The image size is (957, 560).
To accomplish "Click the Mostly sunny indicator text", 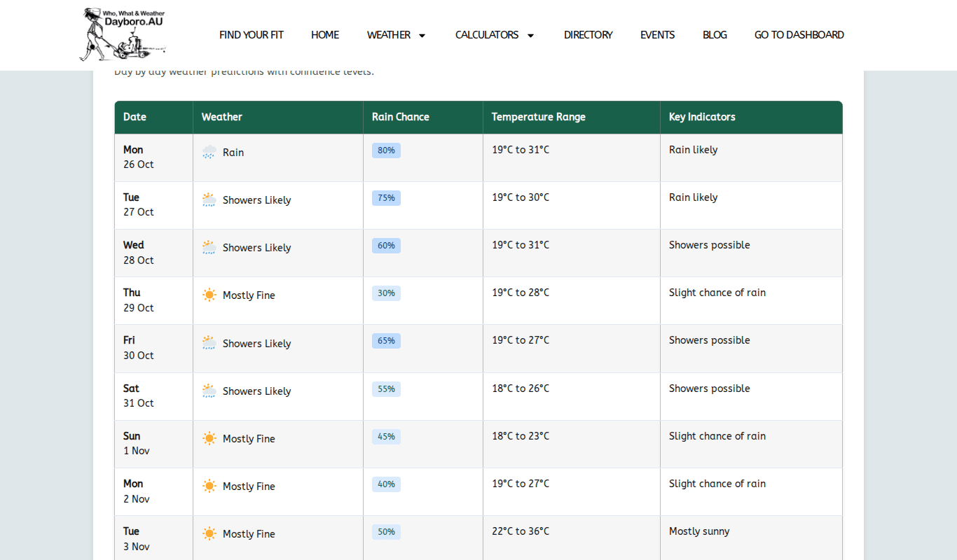I will tap(699, 531).
